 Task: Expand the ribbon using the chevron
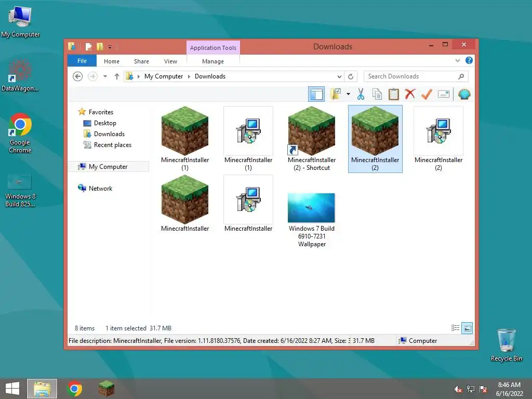point(458,60)
